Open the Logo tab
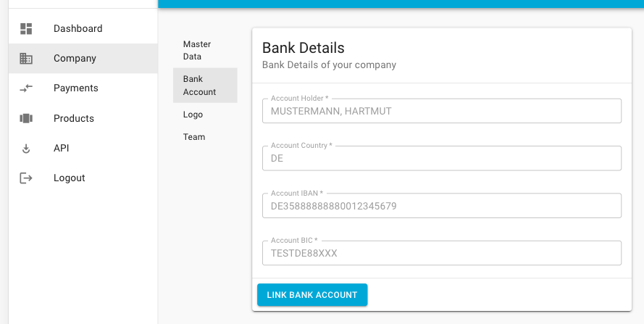This screenshot has height=324, width=644. click(x=193, y=115)
